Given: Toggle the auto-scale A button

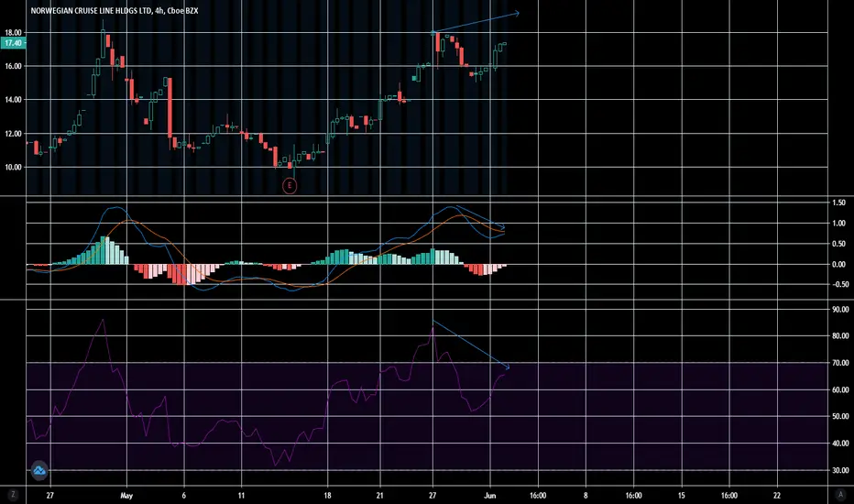Looking at the screenshot, I should coord(840,495).
